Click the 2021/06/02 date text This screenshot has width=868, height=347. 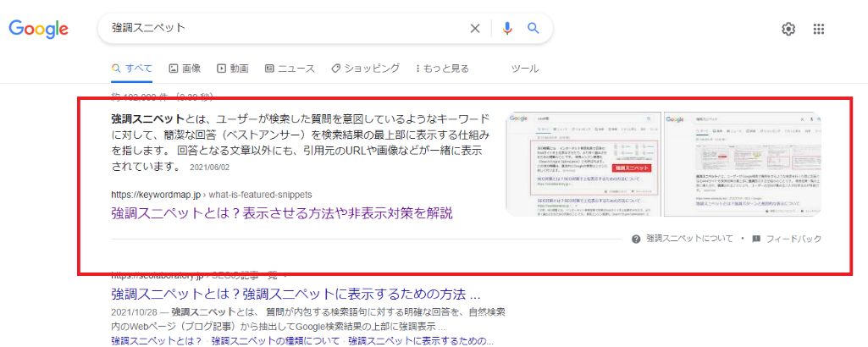click(209, 167)
